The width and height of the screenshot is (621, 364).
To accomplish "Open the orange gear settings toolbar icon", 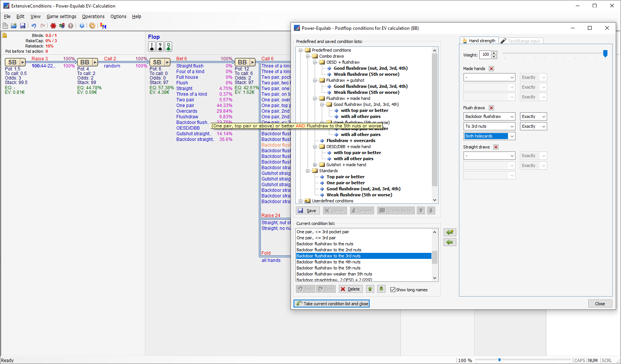I will tap(92, 26).
